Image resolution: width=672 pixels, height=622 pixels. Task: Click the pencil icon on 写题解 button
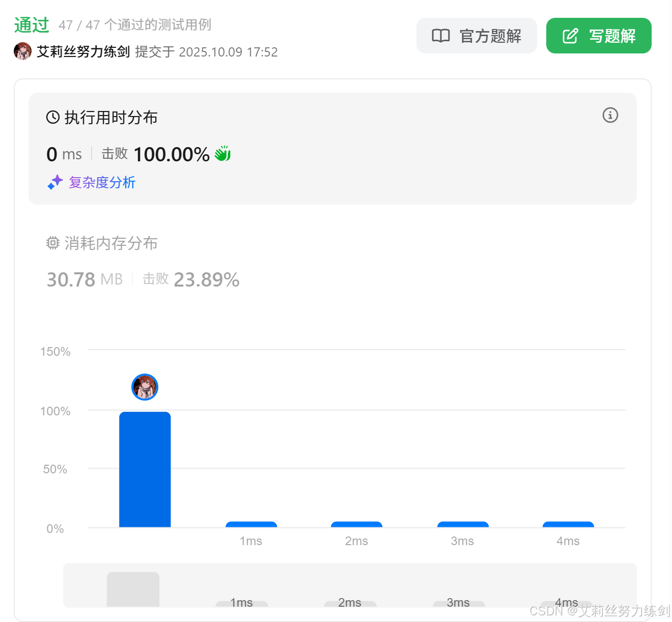click(570, 36)
